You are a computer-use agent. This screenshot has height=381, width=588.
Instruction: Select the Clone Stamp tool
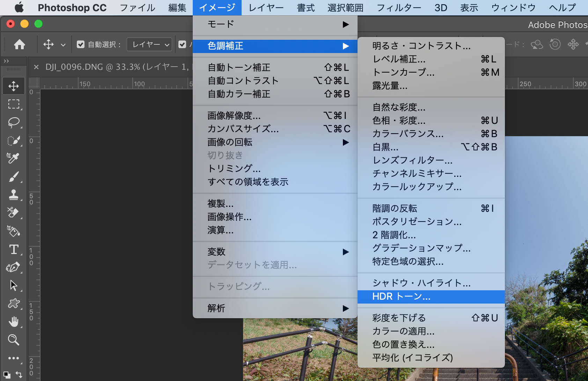pyautogui.click(x=14, y=195)
